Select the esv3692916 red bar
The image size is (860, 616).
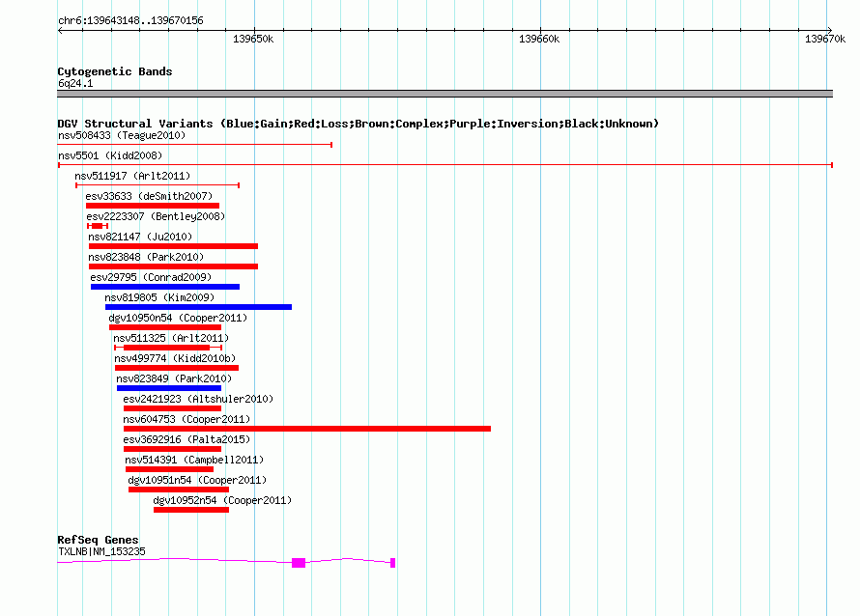[172, 449]
